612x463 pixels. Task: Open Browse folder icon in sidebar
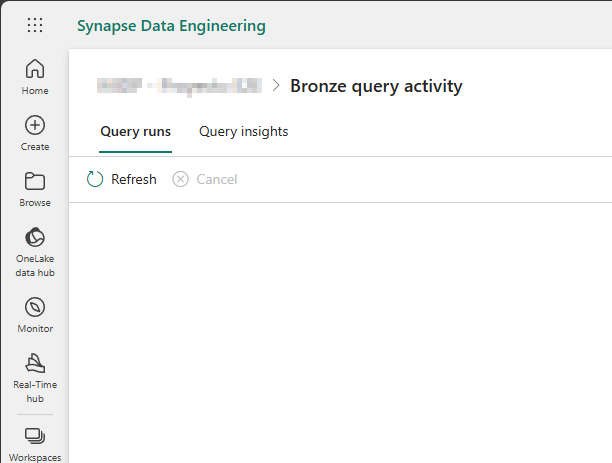(35, 181)
